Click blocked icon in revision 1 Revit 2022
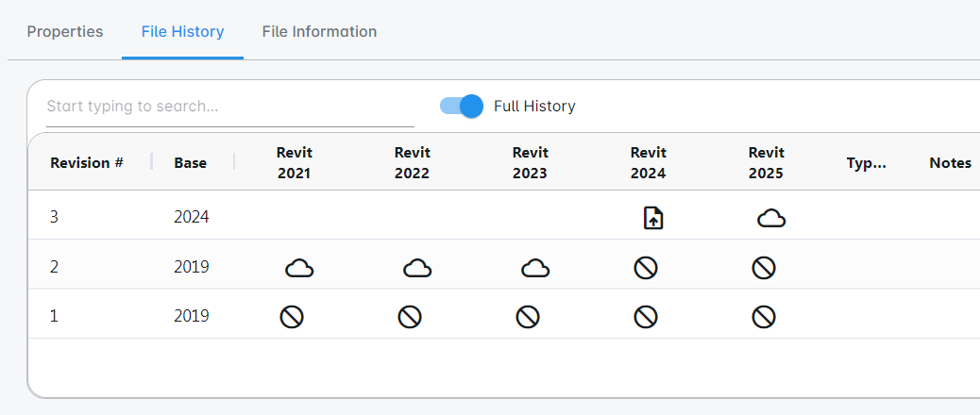The height and width of the screenshot is (415, 980). click(410, 317)
